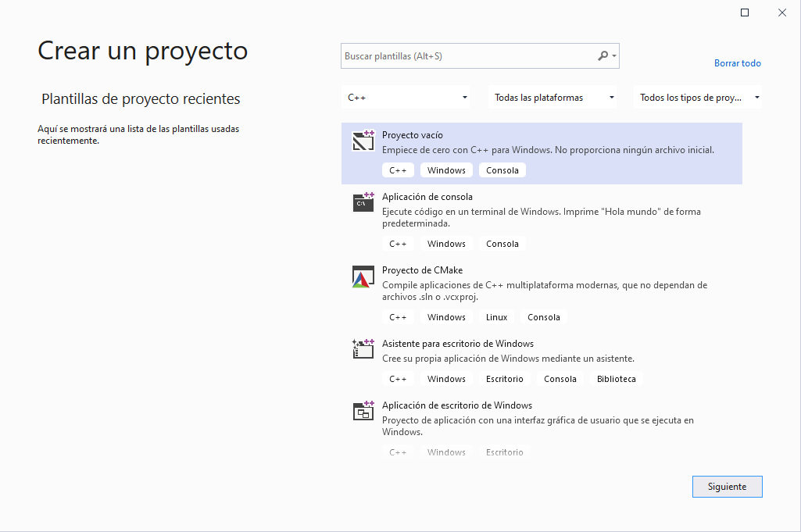Screen dimensions: 801x532
Task: Click the Proyecto vacío template icon
Action: [x=363, y=141]
